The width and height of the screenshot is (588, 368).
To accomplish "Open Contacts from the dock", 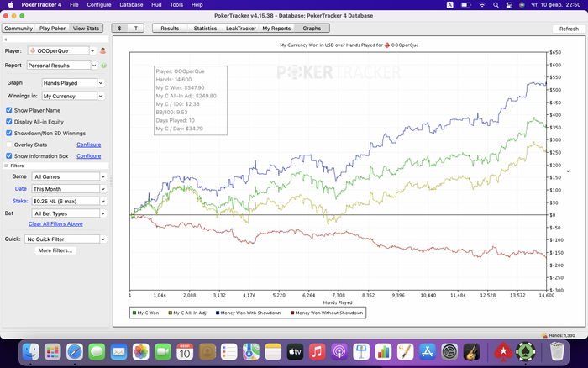I will (x=207, y=352).
